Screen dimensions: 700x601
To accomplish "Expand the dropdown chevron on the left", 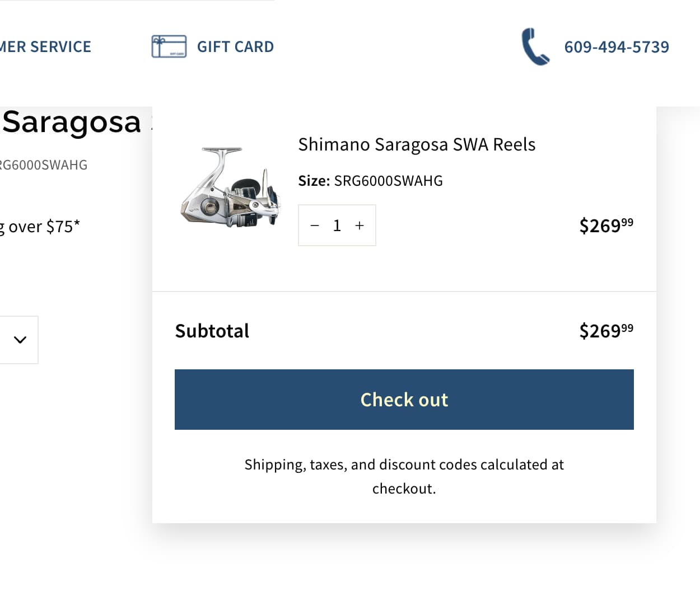I will tap(20, 340).
